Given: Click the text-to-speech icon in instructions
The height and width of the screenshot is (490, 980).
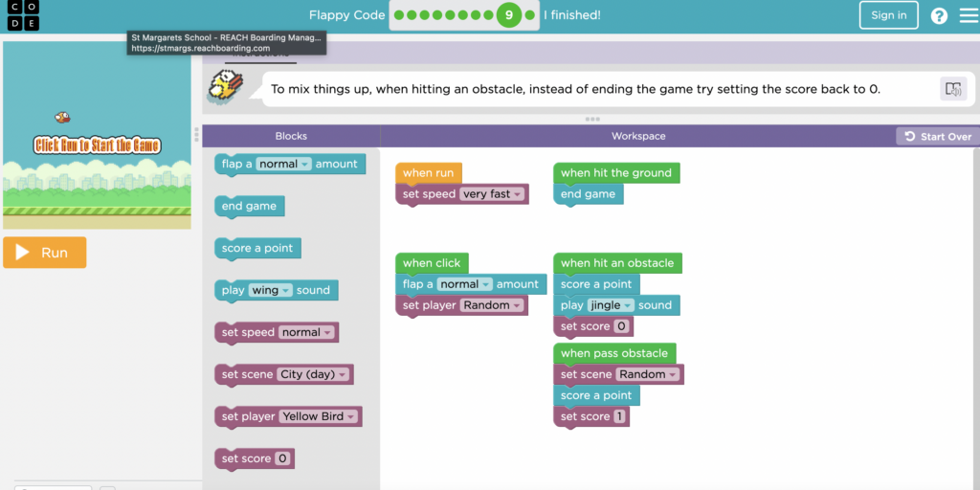Looking at the screenshot, I should click(953, 89).
